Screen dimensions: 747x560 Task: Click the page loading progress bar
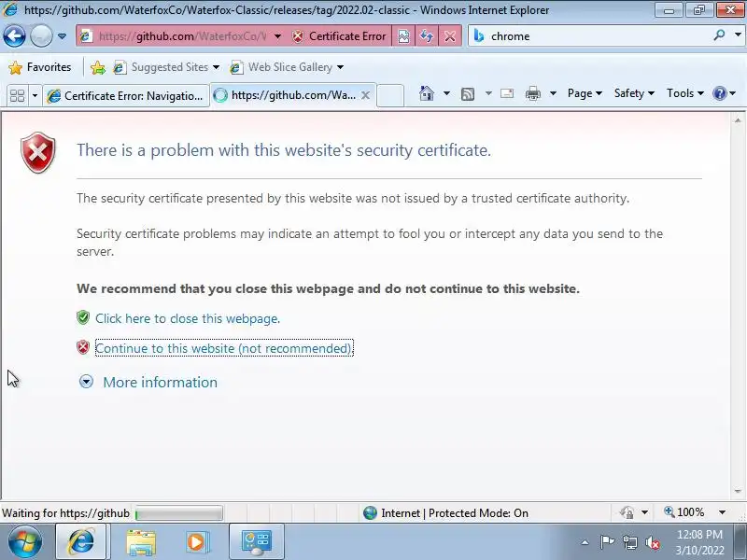coord(178,513)
